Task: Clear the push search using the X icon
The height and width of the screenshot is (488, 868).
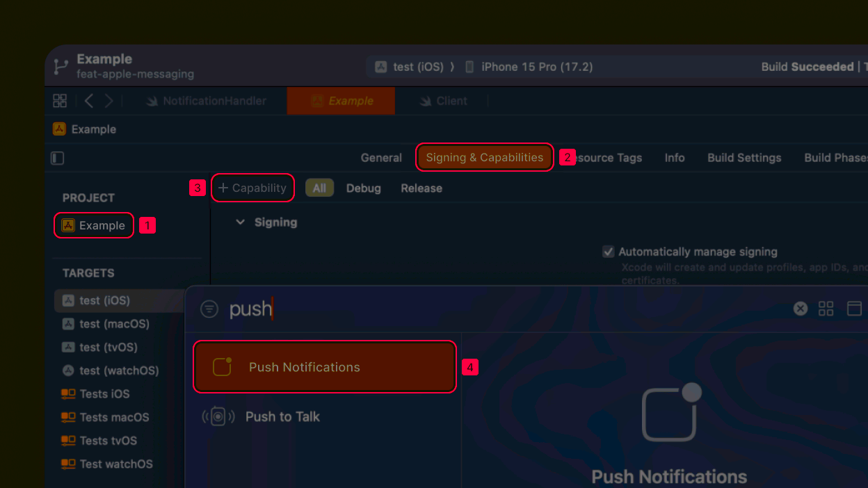Action: tap(800, 308)
